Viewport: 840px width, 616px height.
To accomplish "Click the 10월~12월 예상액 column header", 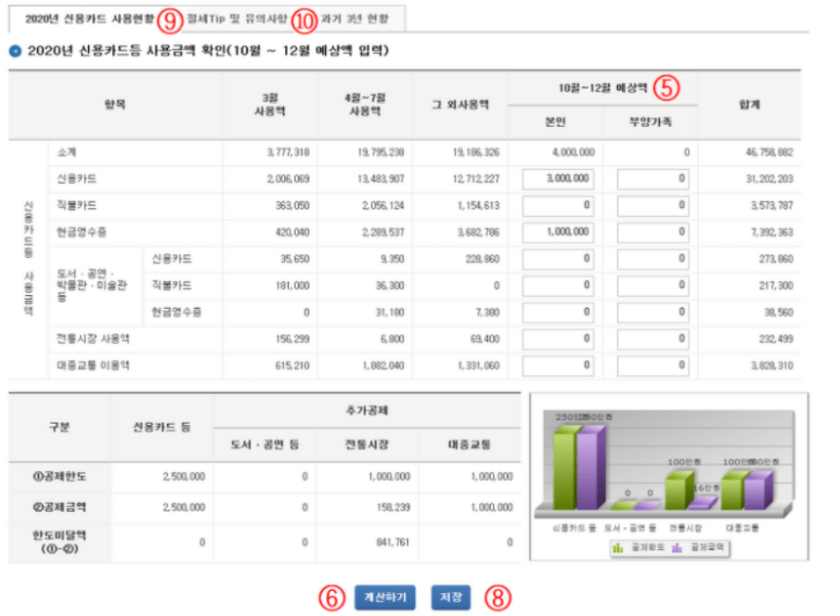I will (x=602, y=88).
